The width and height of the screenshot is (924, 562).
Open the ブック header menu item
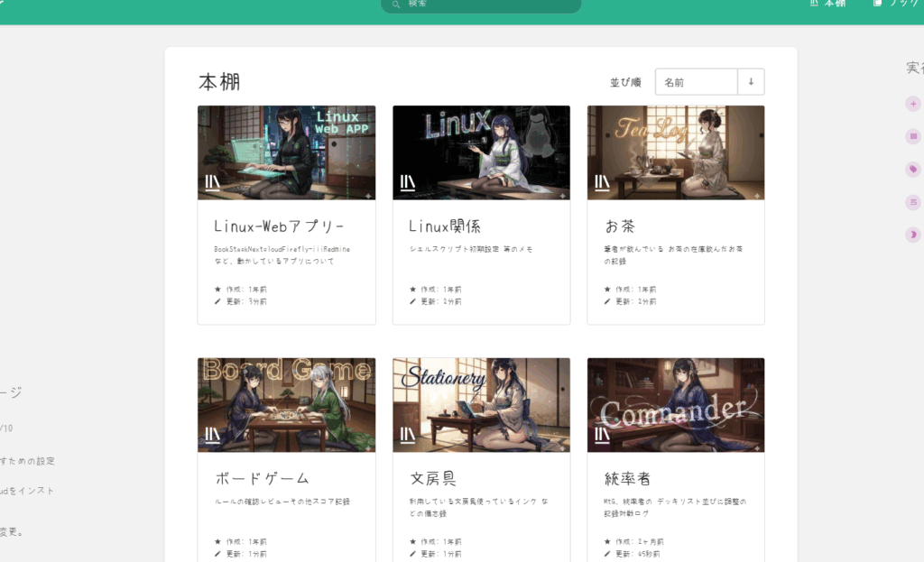[x=895, y=4]
